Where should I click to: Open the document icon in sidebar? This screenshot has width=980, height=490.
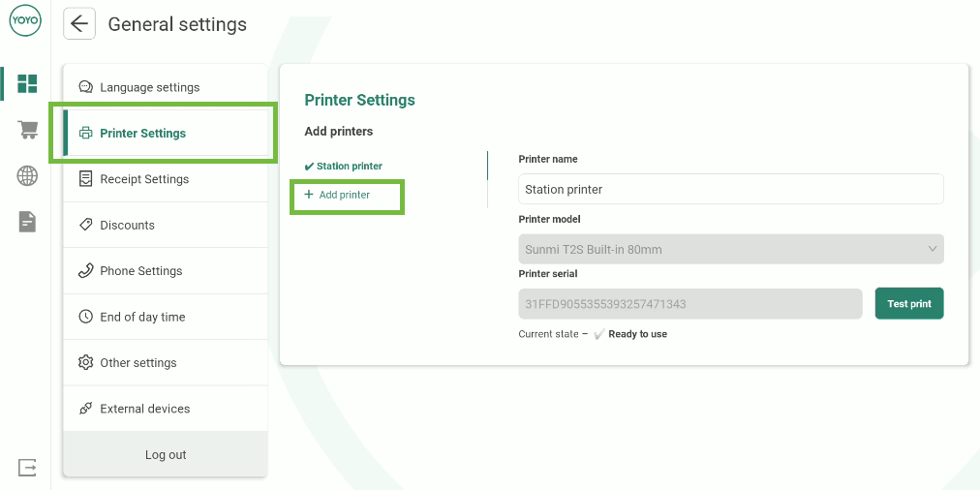27,221
